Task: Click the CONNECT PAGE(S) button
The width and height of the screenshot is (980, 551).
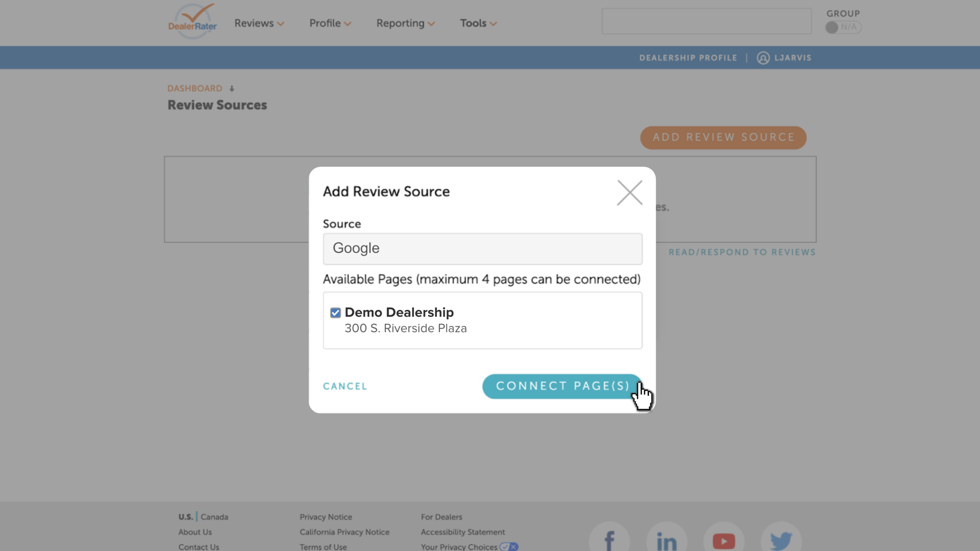Action: coord(562,386)
